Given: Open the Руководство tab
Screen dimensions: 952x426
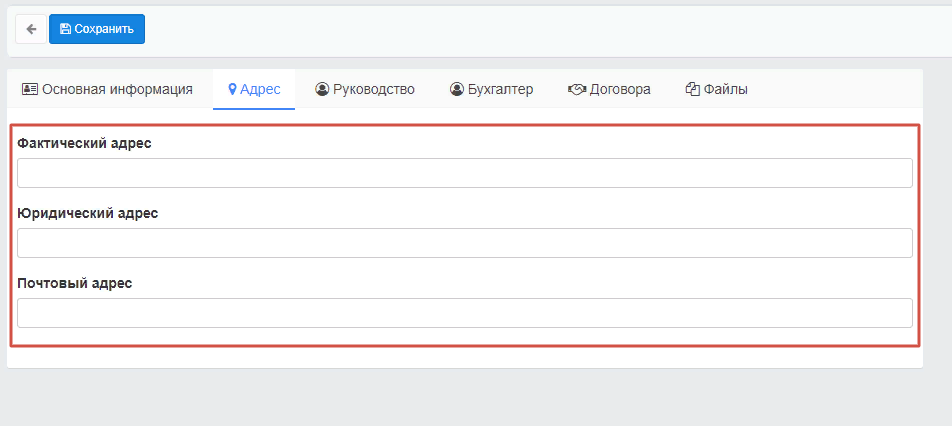Looking at the screenshot, I should (365, 89).
